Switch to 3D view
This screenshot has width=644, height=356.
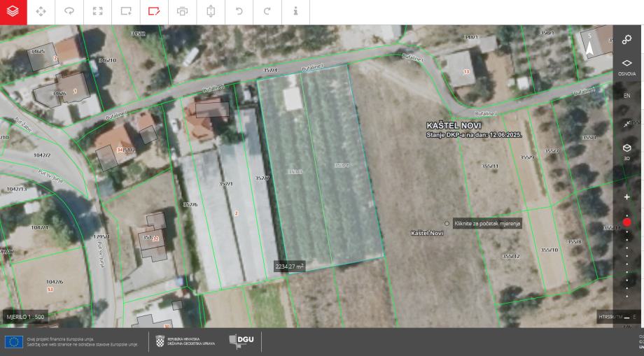tap(626, 151)
